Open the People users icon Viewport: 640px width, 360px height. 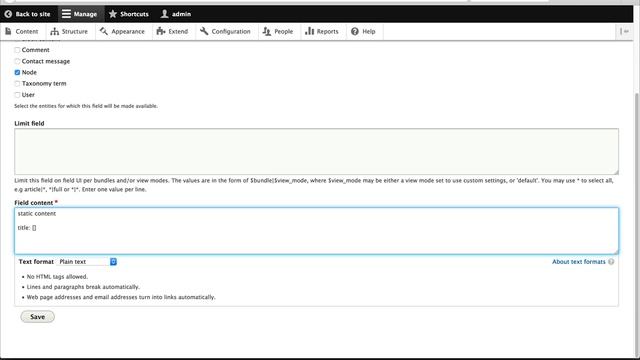tap(267, 31)
